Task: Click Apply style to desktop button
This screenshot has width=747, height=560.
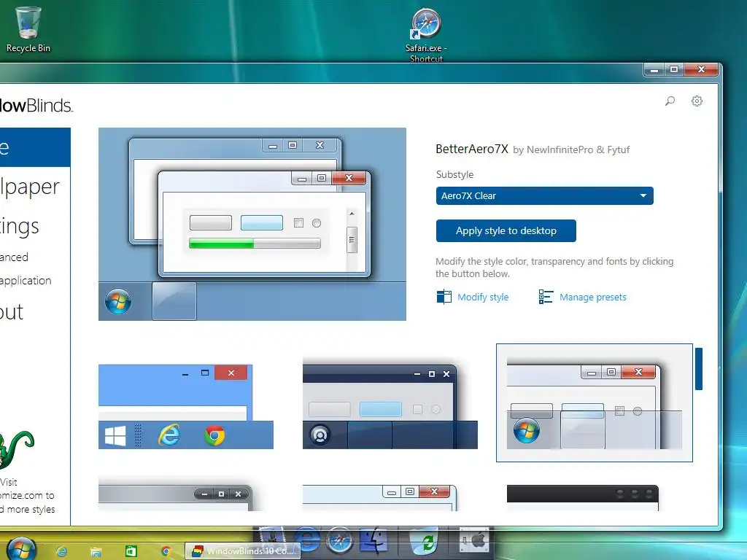Action: [506, 230]
